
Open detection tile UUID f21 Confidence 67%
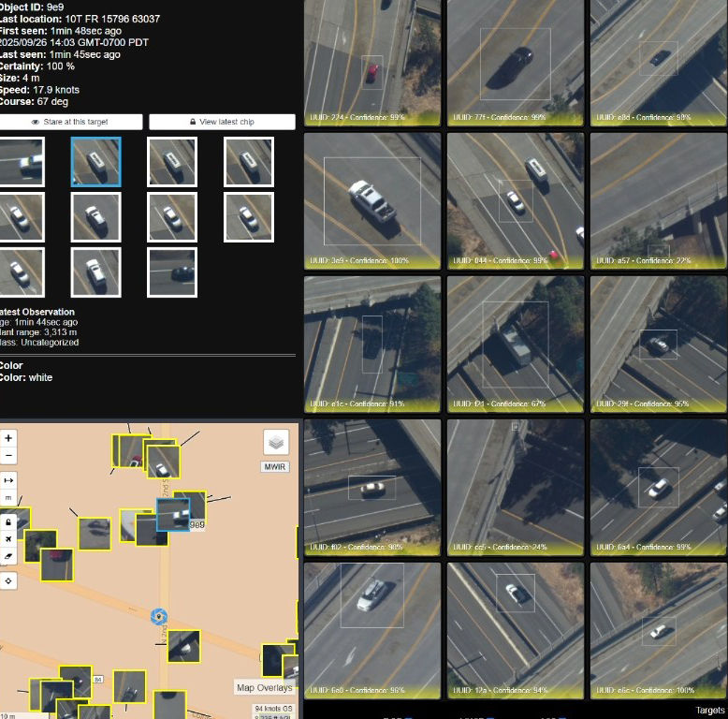[x=516, y=345]
